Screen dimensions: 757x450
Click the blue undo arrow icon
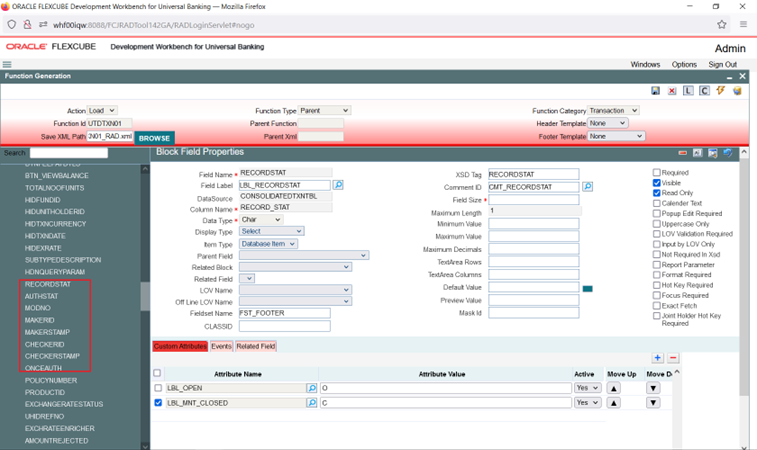click(x=728, y=153)
